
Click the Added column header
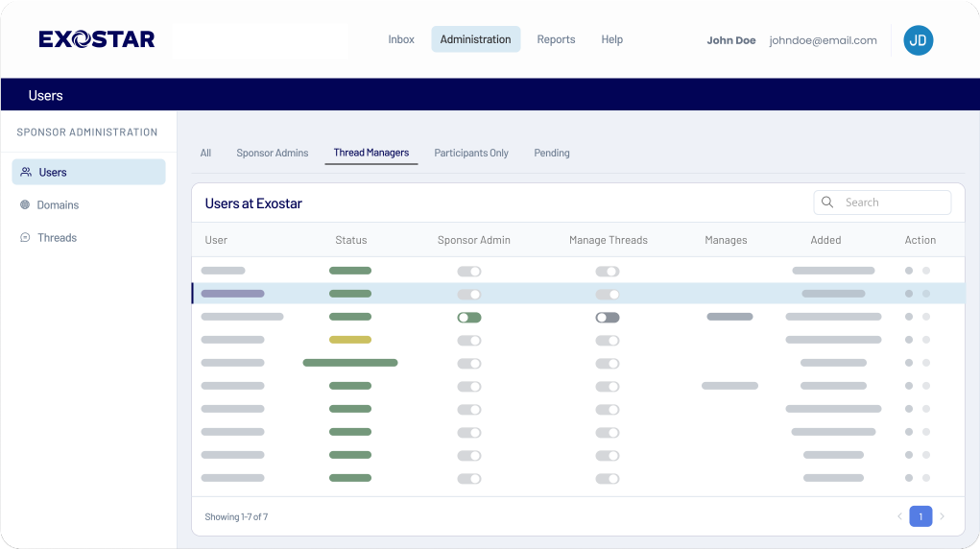825,240
